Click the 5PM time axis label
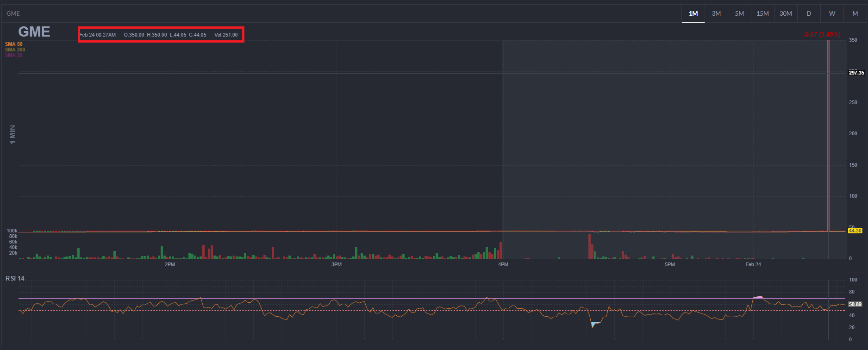 tap(670, 264)
